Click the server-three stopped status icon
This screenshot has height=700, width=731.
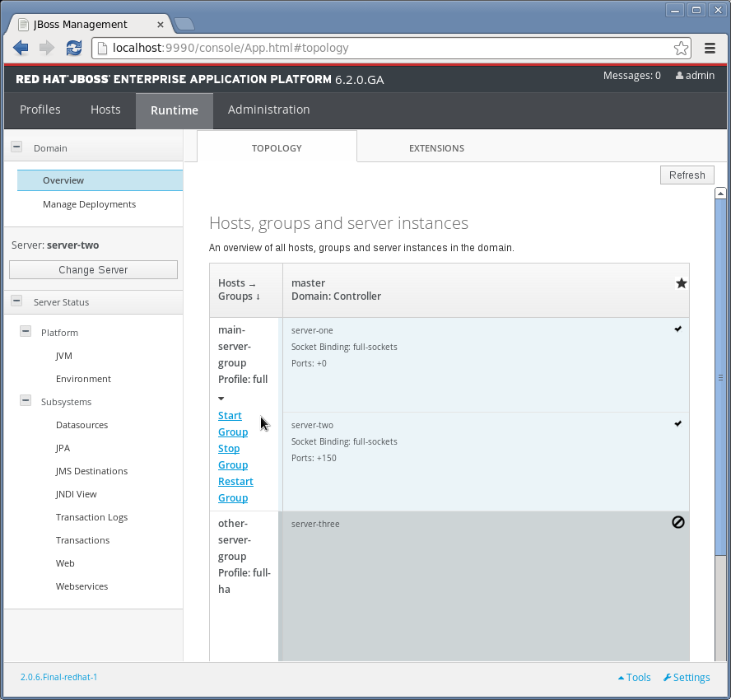coord(678,522)
